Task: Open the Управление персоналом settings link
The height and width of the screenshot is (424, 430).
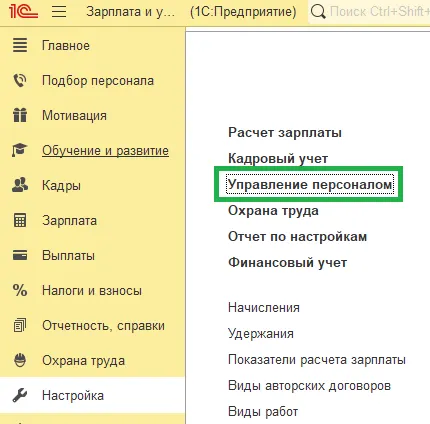Action: point(310,184)
